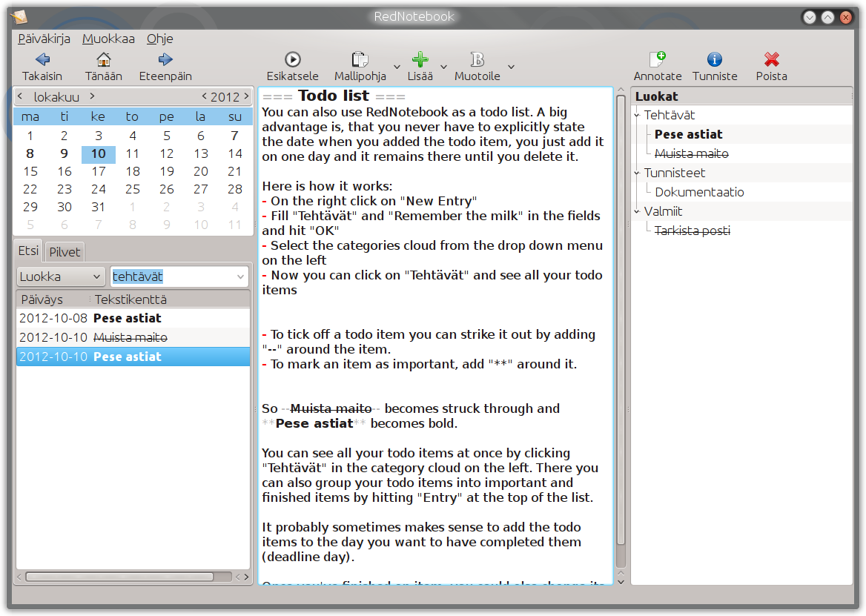Switch to the Pilvet tab
866x616 pixels.
click(65, 252)
